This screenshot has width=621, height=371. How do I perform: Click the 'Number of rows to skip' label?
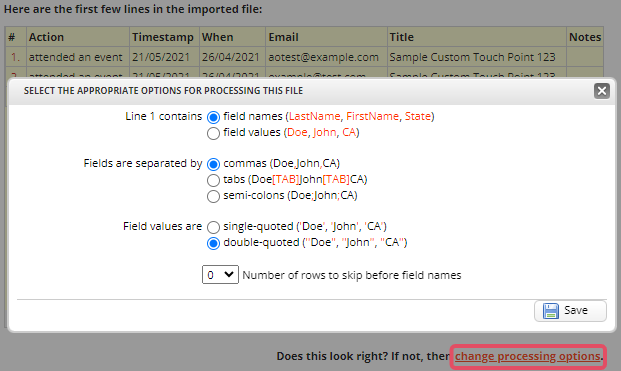click(x=352, y=275)
